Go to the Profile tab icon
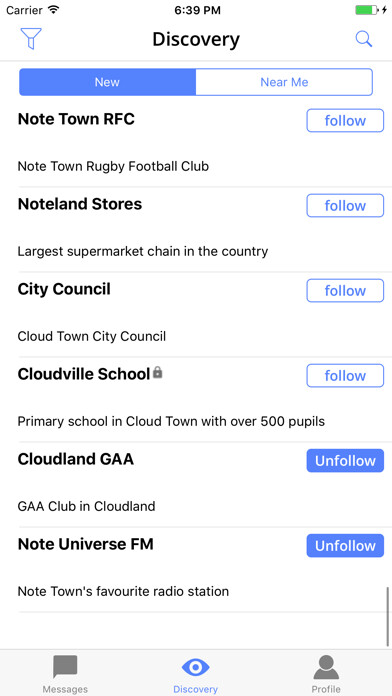 (x=326, y=667)
